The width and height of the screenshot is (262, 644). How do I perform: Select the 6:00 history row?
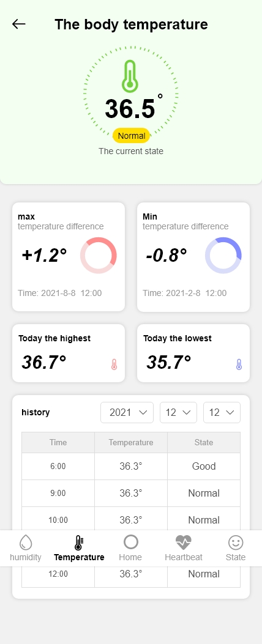click(x=131, y=466)
